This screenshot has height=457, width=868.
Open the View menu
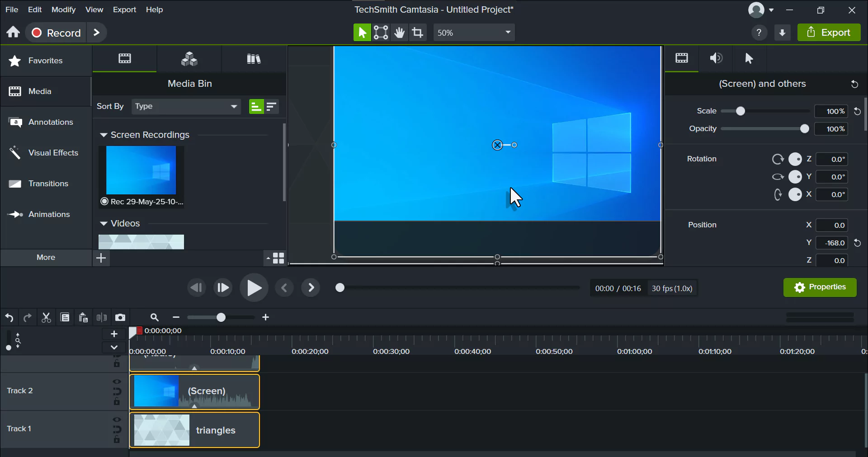tap(94, 9)
